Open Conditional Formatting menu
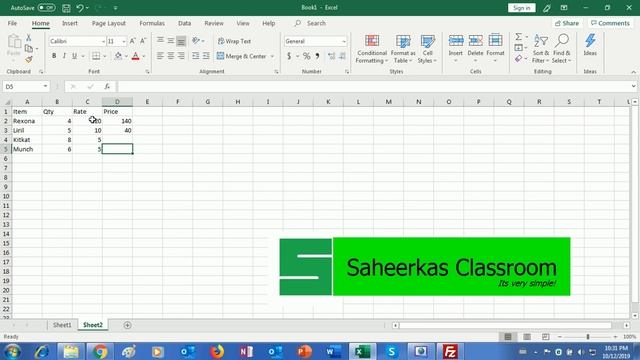 click(371, 49)
